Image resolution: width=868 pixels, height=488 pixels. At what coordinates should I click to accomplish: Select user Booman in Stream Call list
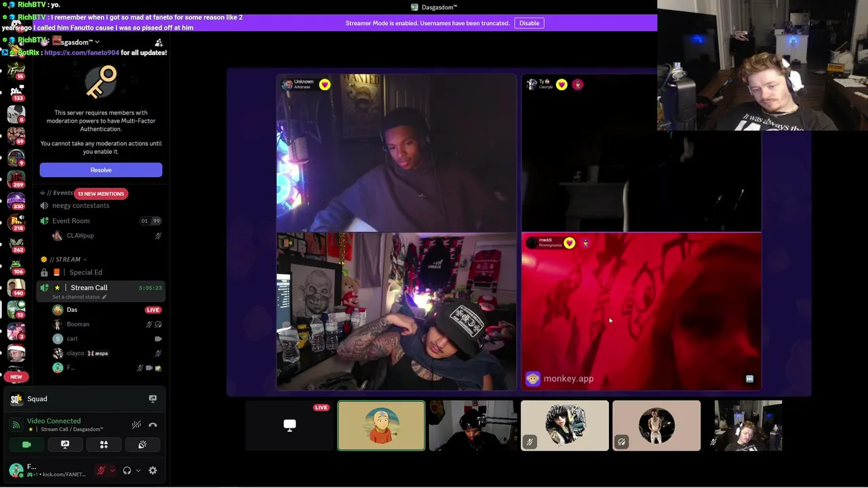click(x=78, y=325)
